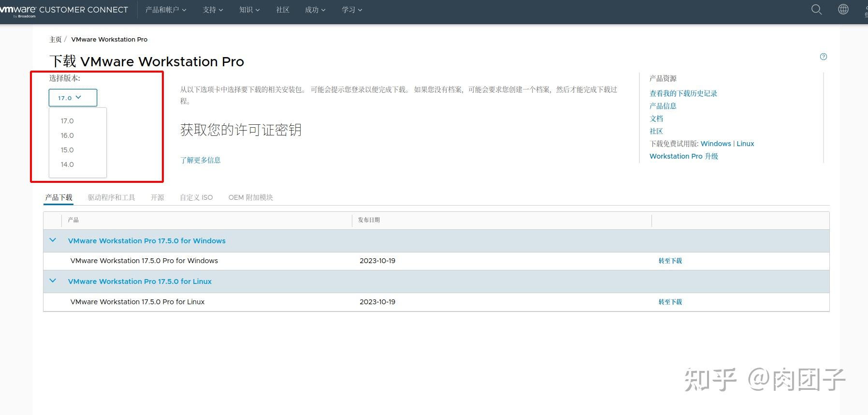868x415 pixels.
Task: Click VMware Workstation Pro 17.5.0 for Linux heading
Action: [140, 282]
